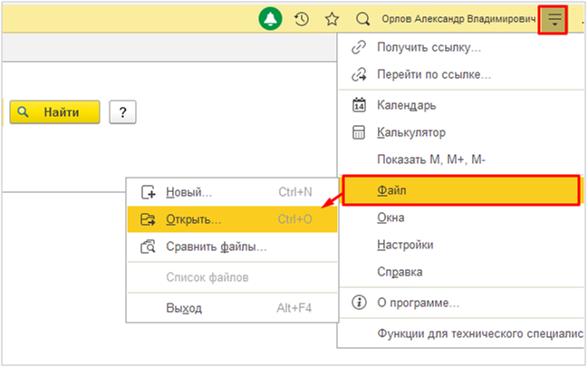Select Открыть... in the File submenu
Viewport: 588px width, 367px height.
(x=193, y=219)
